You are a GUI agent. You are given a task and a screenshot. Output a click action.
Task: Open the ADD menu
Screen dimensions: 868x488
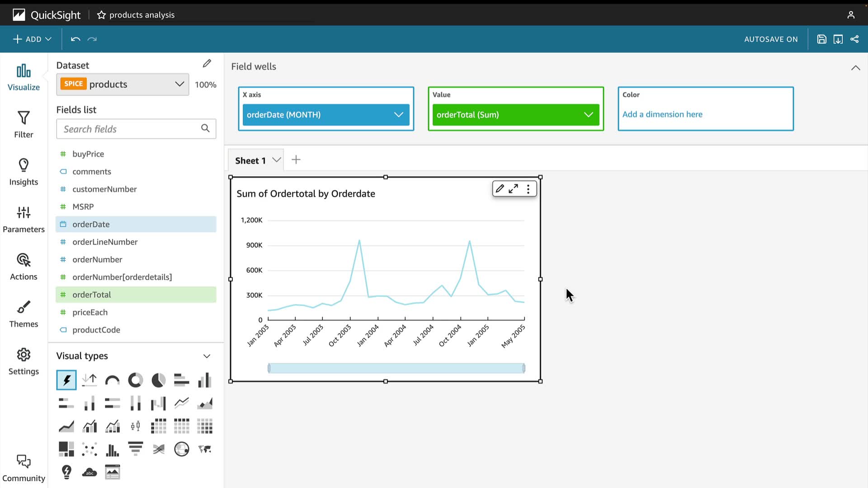coord(32,39)
